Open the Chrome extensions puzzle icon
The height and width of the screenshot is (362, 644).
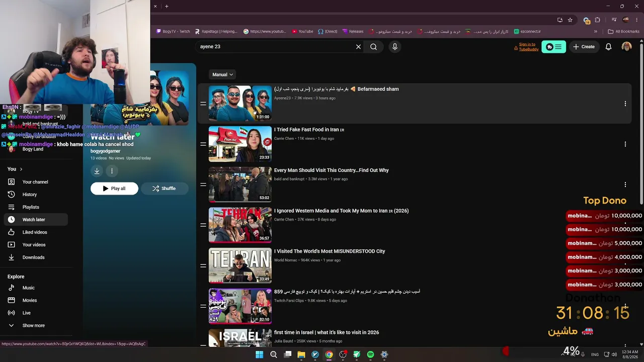pos(597,20)
